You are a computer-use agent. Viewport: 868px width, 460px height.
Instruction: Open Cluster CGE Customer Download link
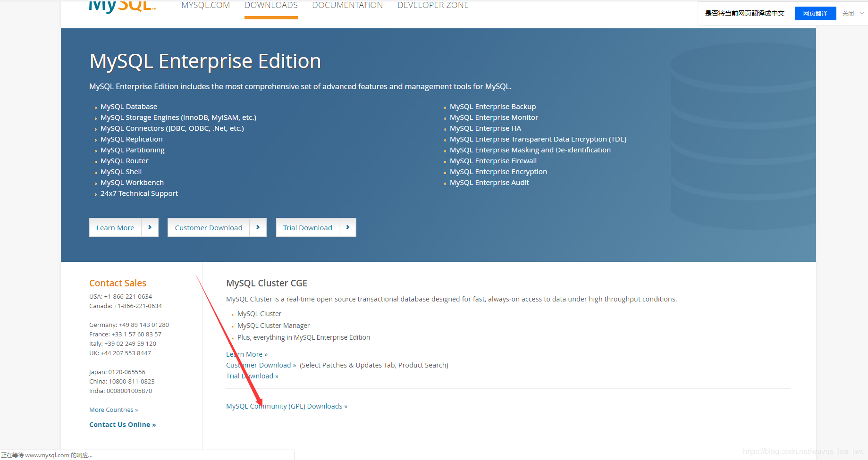261,365
